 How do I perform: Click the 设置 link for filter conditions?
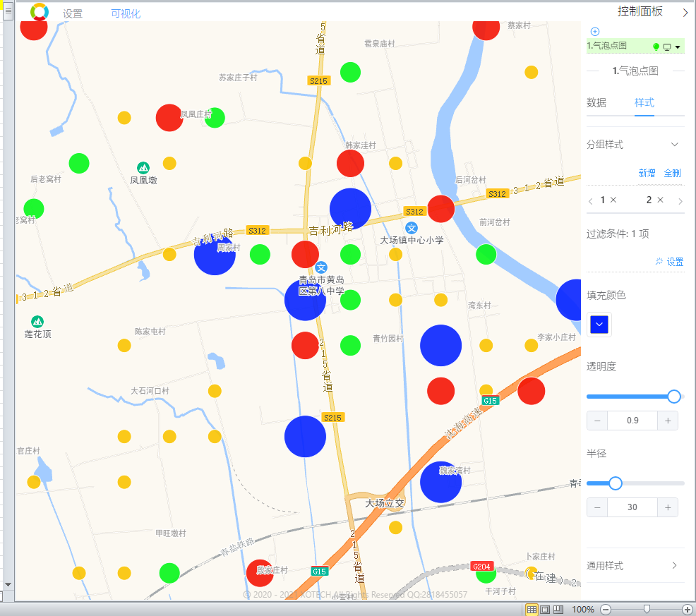tap(670, 262)
